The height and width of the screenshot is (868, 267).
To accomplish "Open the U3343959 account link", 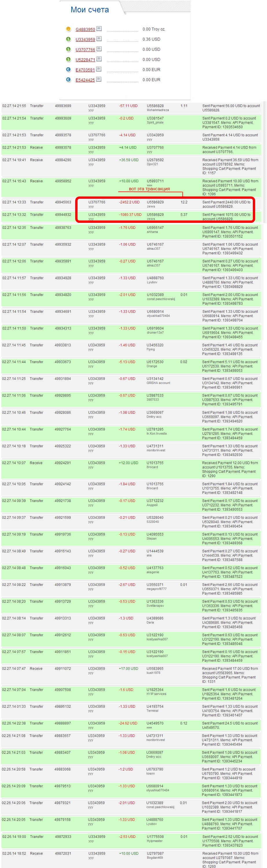I will tap(85, 40).
